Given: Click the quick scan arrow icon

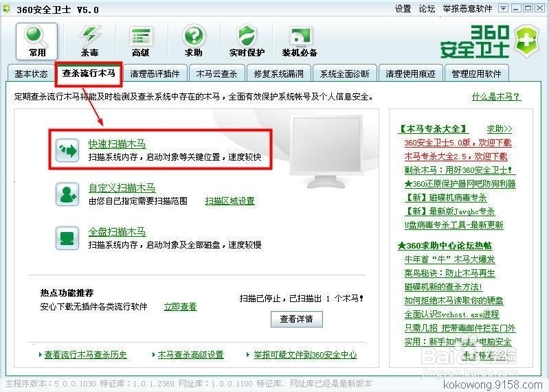Looking at the screenshot, I should pos(67,151).
